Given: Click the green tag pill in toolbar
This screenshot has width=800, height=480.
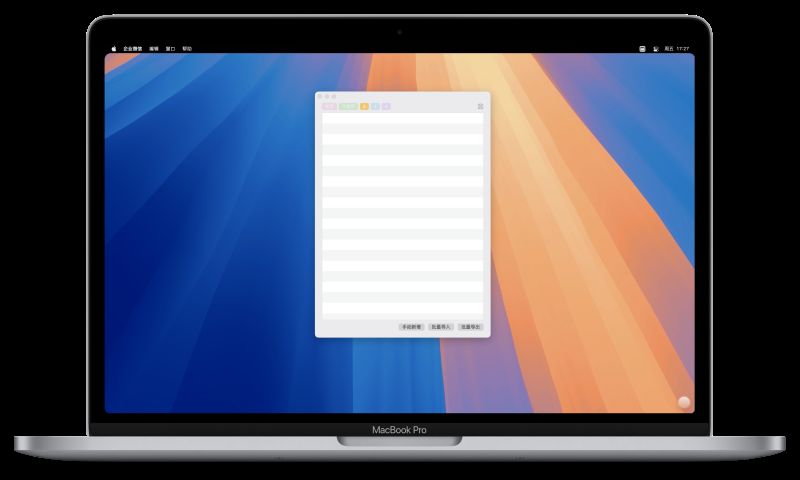Looking at the screenshot, I should coord(348,106).
